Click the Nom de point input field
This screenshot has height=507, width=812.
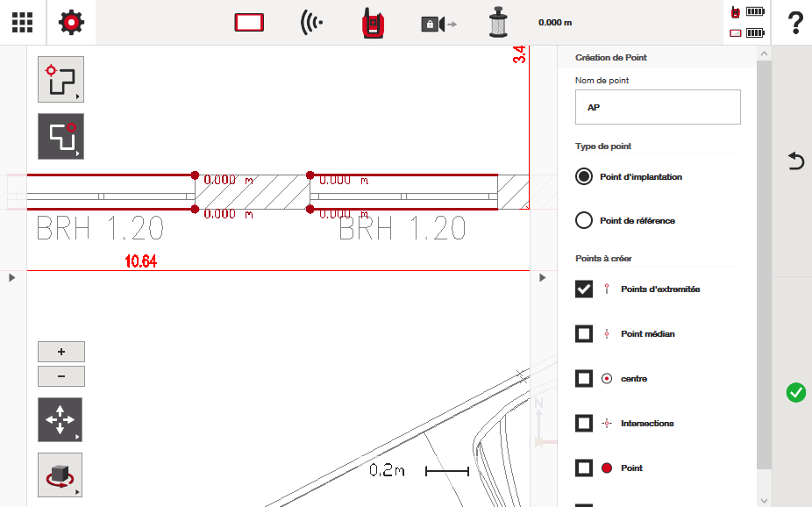pos(658,108)
